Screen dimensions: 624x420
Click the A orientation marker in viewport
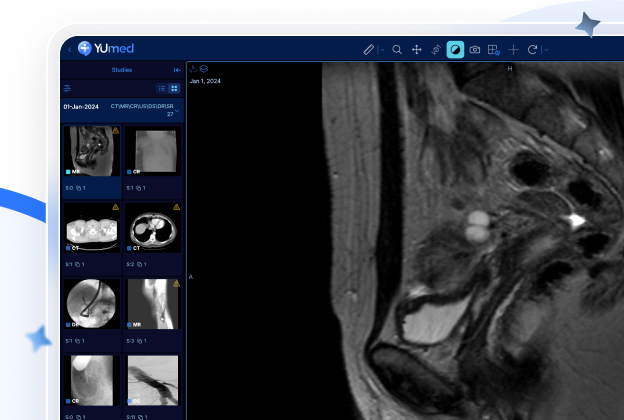coord(191,277)
